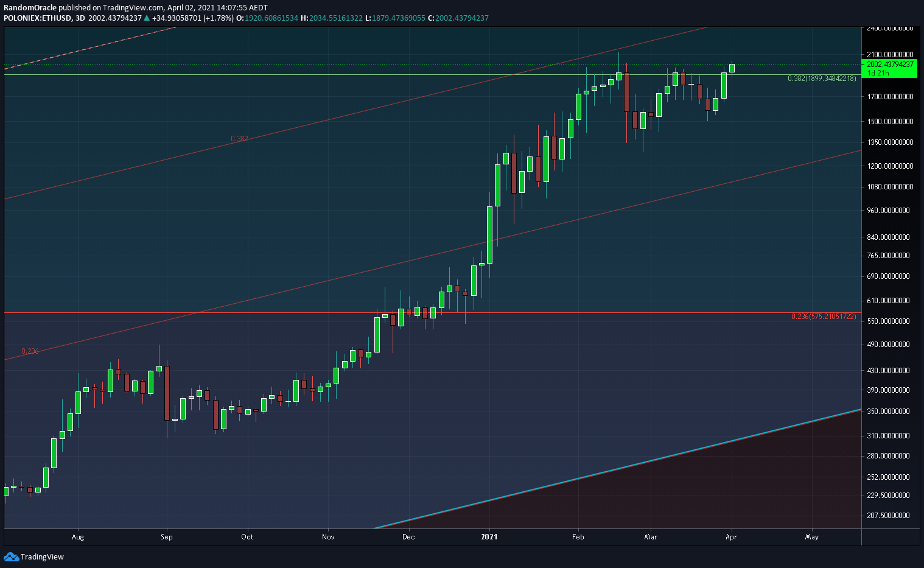This screenshot has height=568, width=924.
Task: Click the 390.00000000 price axis label
Action: (888, 390)
